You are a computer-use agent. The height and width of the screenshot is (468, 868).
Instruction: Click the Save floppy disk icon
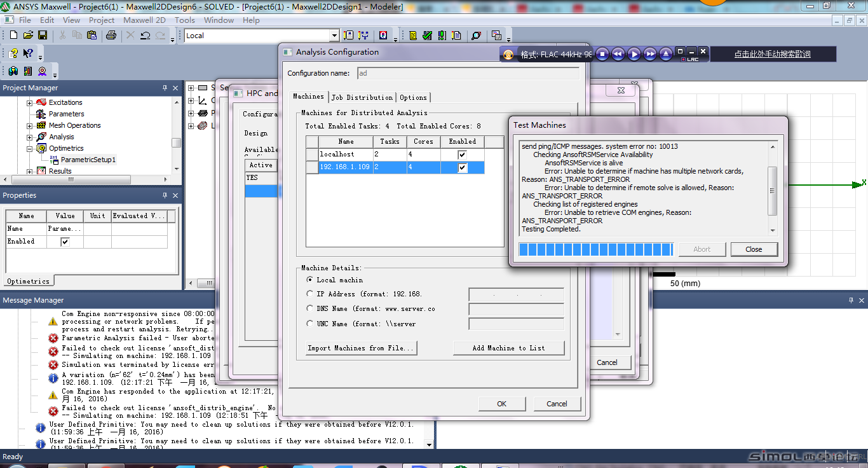pos(43,36)
